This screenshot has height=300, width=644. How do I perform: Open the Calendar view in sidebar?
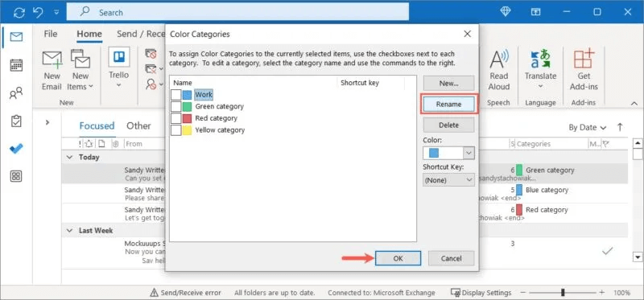coord(16,65)
